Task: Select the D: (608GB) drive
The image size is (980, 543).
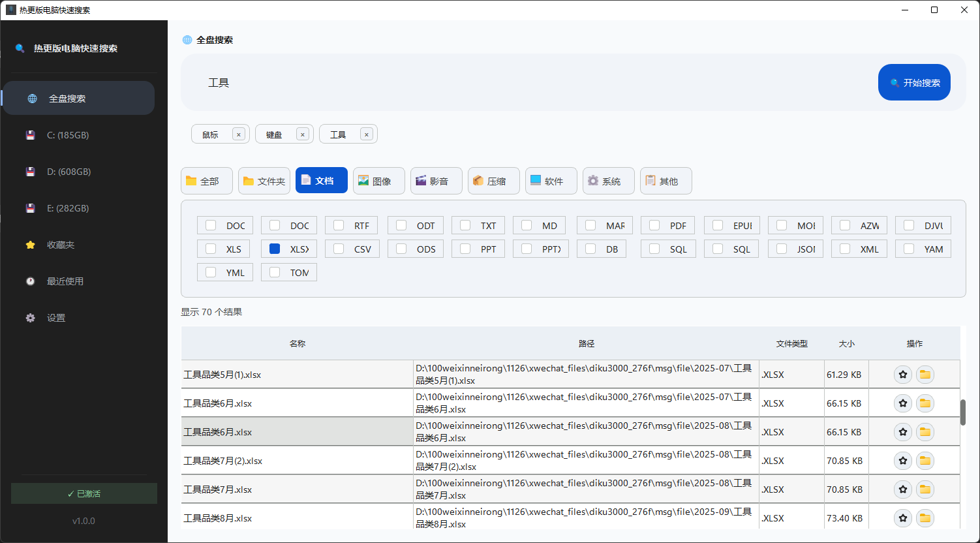Action: (x=69, y=172)
